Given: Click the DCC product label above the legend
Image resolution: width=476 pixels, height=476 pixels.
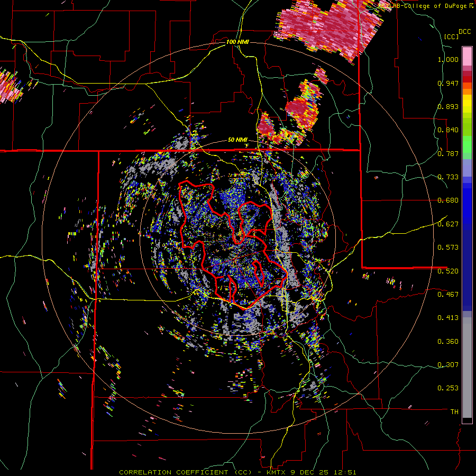Looking at the screenshot, I should (464, 32).
